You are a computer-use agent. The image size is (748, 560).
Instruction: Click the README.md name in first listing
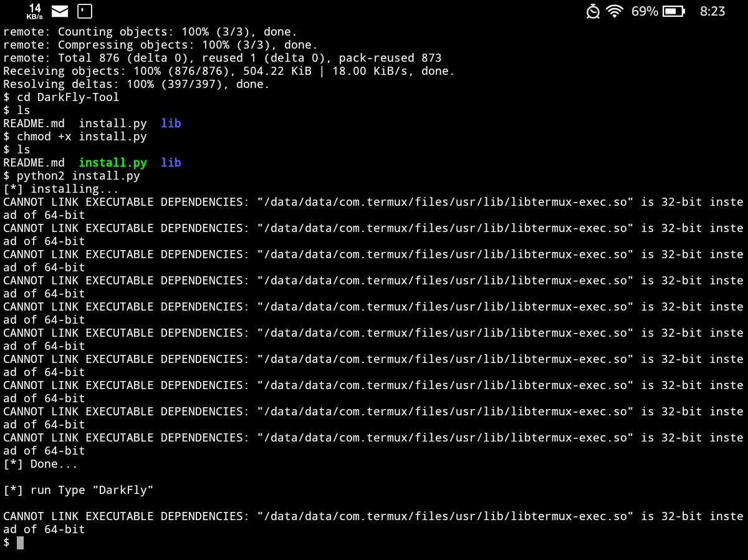[x=34, y=123]
